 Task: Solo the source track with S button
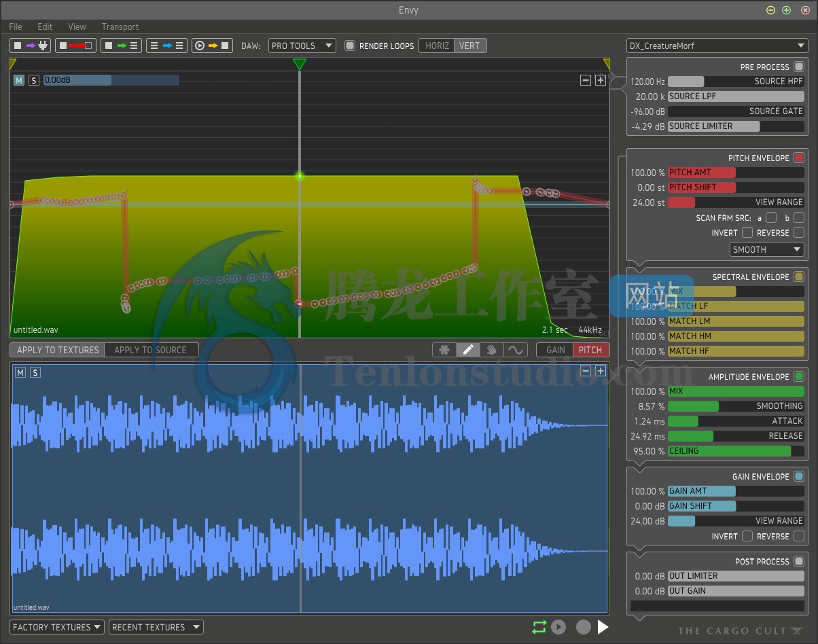pos(35,80)
